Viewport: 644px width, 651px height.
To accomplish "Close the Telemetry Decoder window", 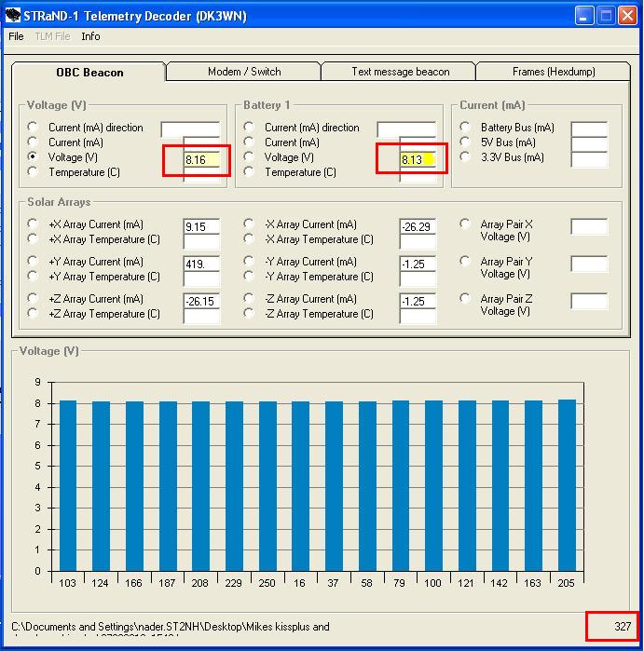I will pyautogui.click(x=628, y=16).
